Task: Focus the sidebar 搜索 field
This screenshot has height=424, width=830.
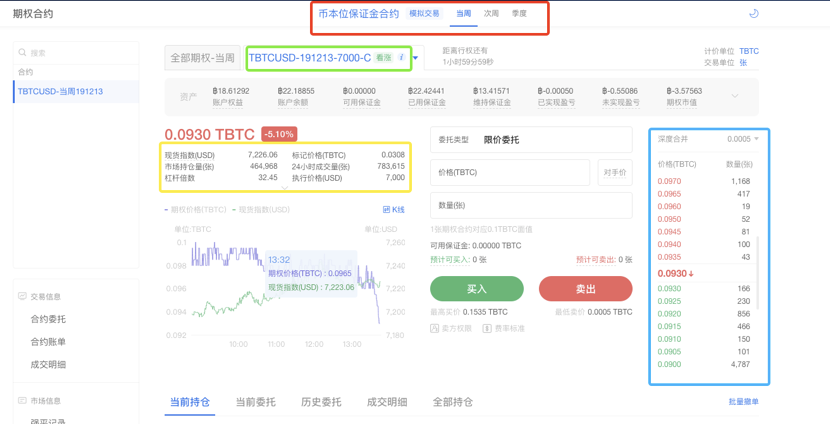Action: click(x=76, y=53)
